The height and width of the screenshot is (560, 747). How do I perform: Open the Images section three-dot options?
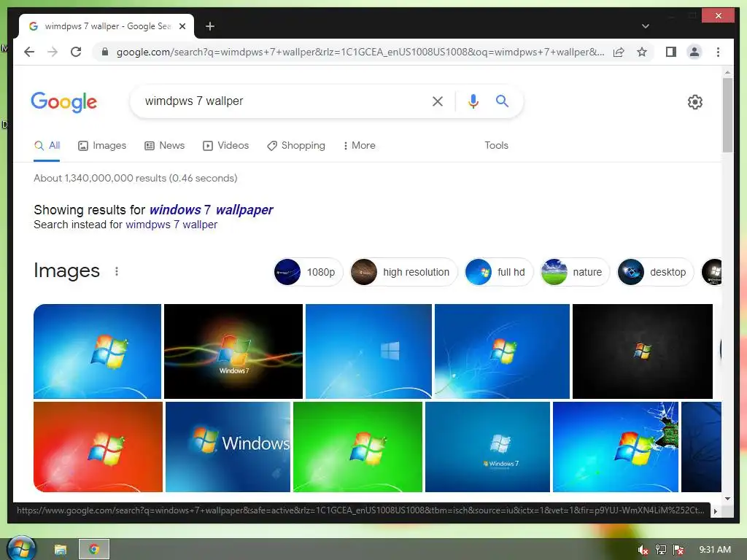tap(117, 271)
